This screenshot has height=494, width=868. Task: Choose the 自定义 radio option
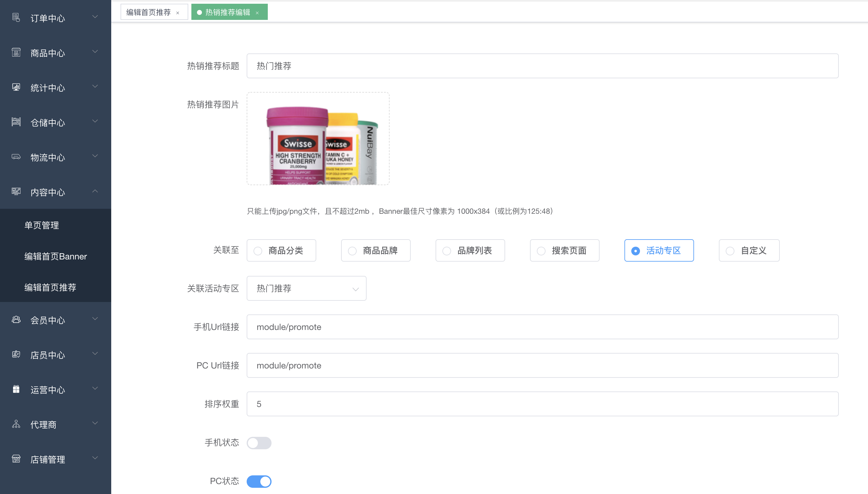point(730,251)
